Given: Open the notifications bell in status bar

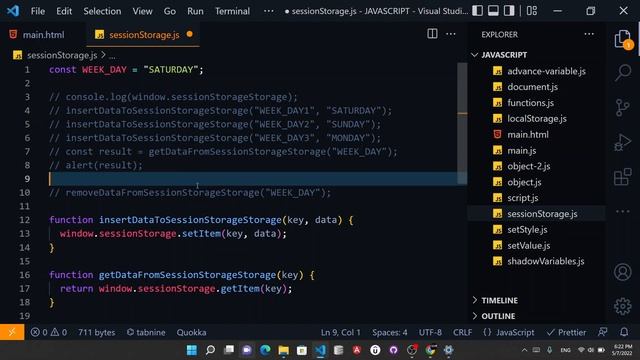Looking at the screenshot, I should click(x=624, y=332).
